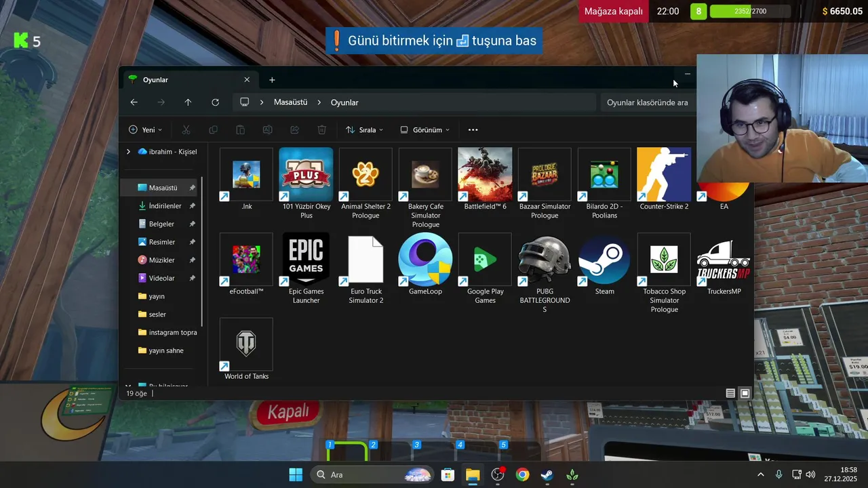Click the Cut toolbar icon
The image size is (868, 488).
186,129
